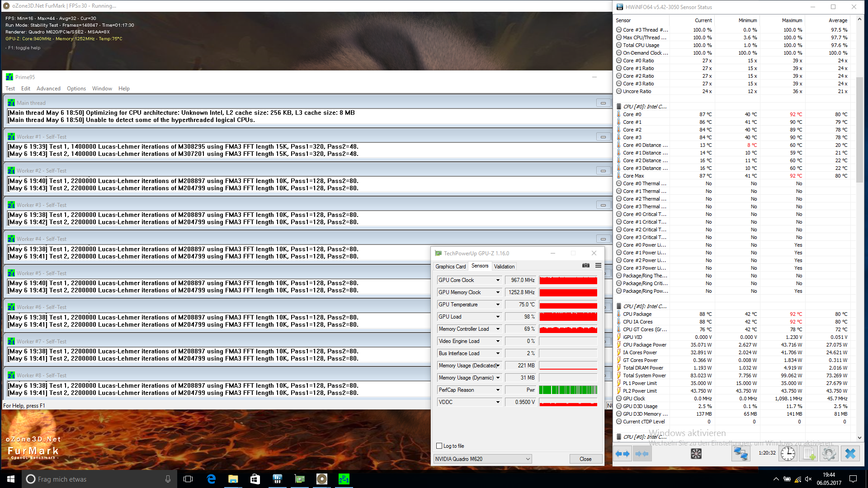Image resolution: width=868 pixels, height=488 pixels.
Task: Click the HWiNFO scroll down arrow
Action: tap(859, 437)
